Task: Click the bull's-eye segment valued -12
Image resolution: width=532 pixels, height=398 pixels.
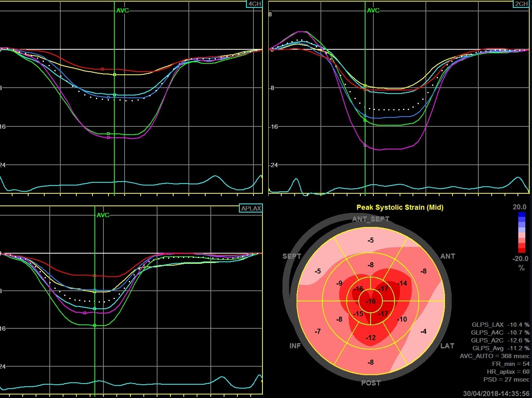Action: point(371,337)
